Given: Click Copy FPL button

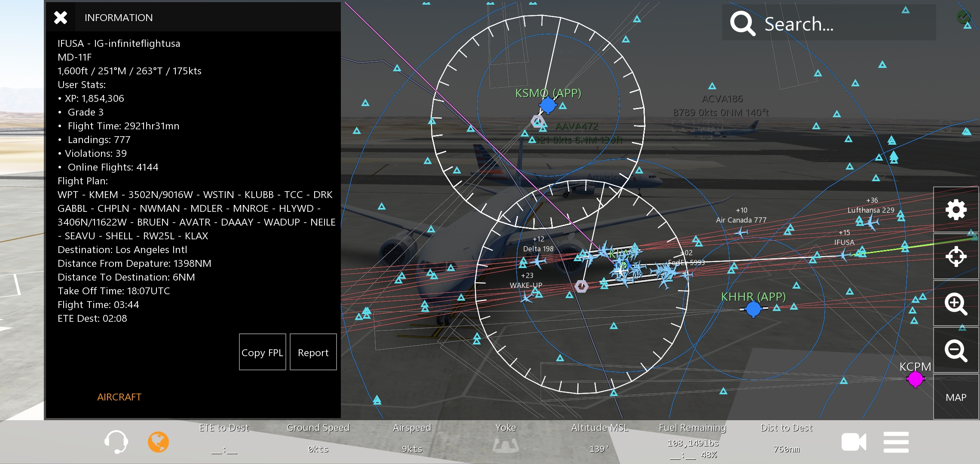Looking at the screenshot, I should [262, 352].
